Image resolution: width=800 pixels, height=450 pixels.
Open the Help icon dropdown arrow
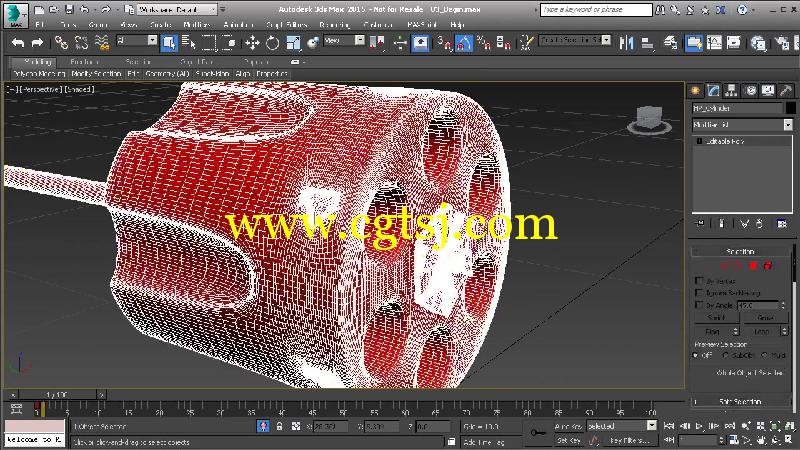[754, 10]
